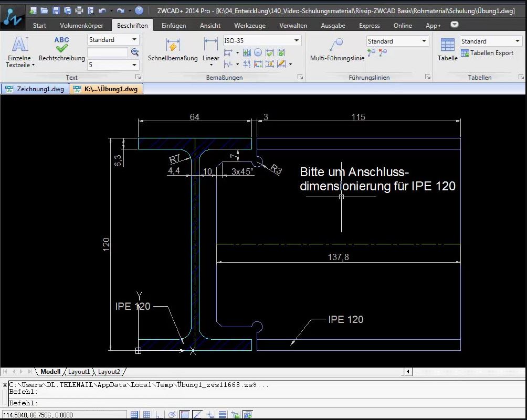
Task: Redo the action with the redo arrow
Action: click(121, 10)
